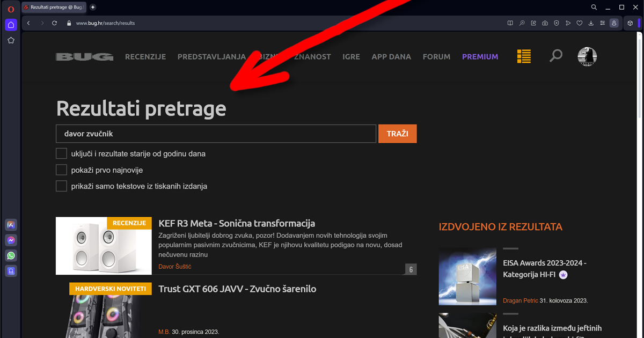Open the orange hamburger list icon near search

[523, 55]
